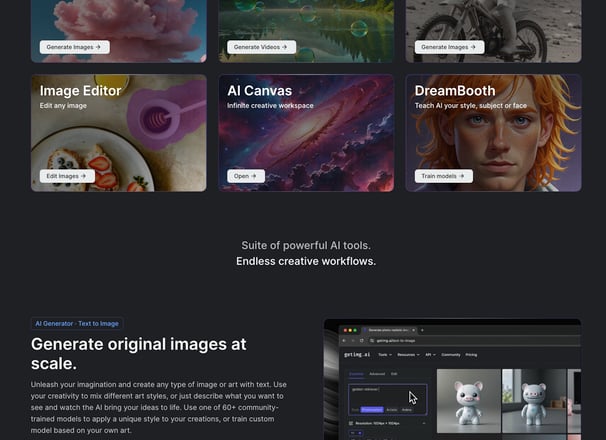The image size is (606, 440).
Task: Click the Train models button
Action: 444,176
